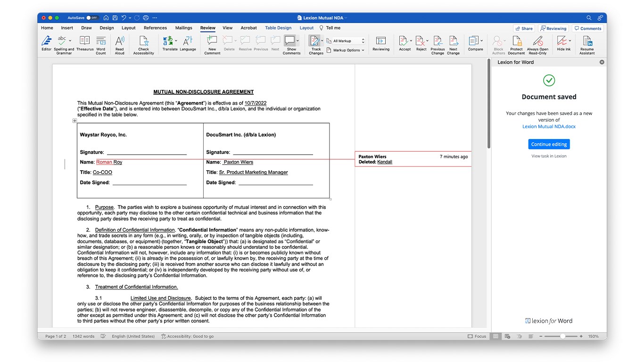The height and width of the screenshot is (362, 644).
Task: Open the Editor tool
Action: point(46,44)
